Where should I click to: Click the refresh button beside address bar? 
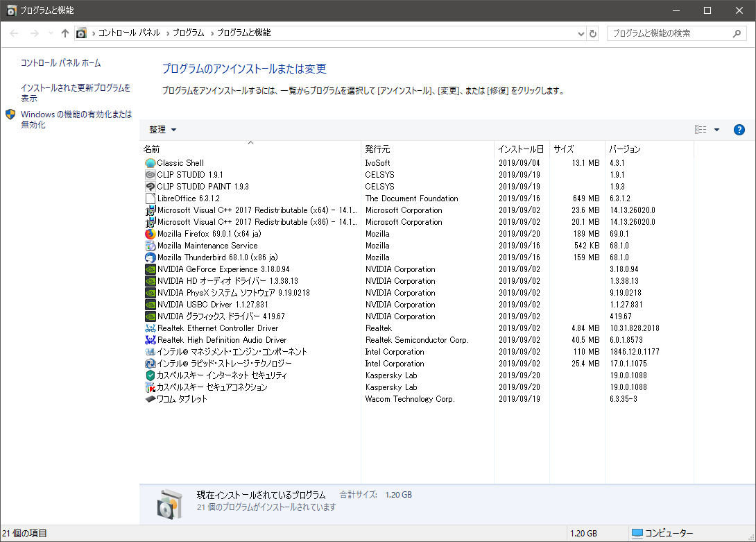pos(593,33)
